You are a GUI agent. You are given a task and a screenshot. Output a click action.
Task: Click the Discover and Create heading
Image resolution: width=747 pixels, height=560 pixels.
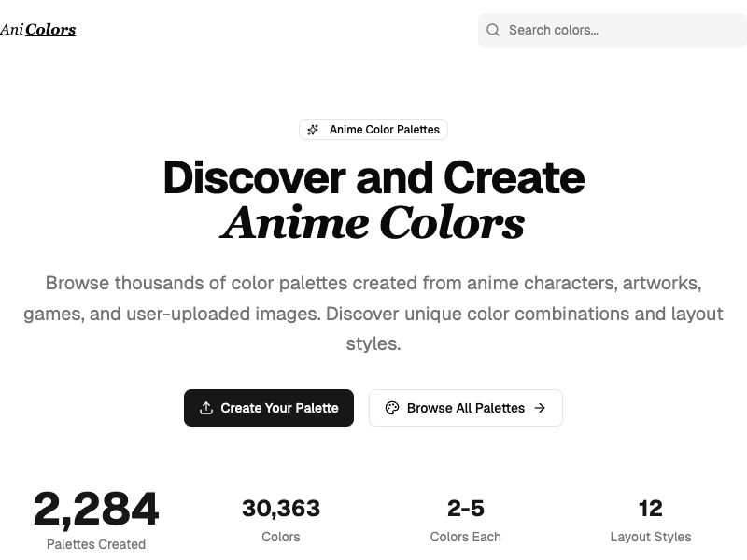coord(373,177)
